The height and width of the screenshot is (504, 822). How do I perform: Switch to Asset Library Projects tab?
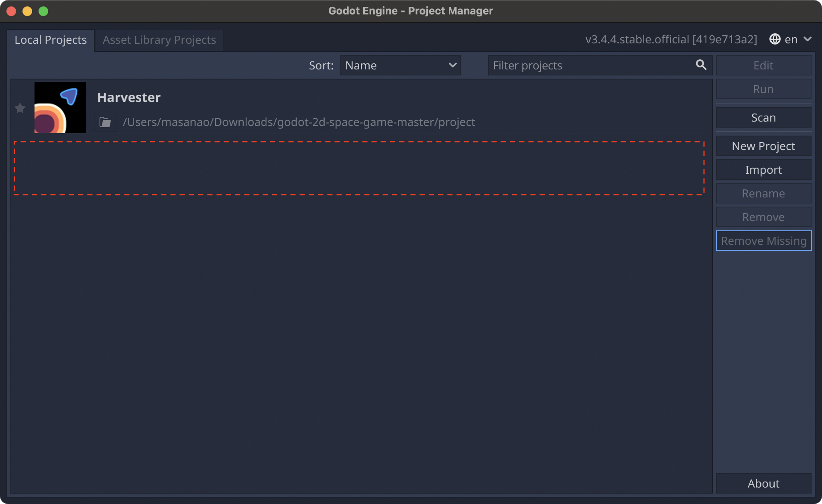point(159,40)
